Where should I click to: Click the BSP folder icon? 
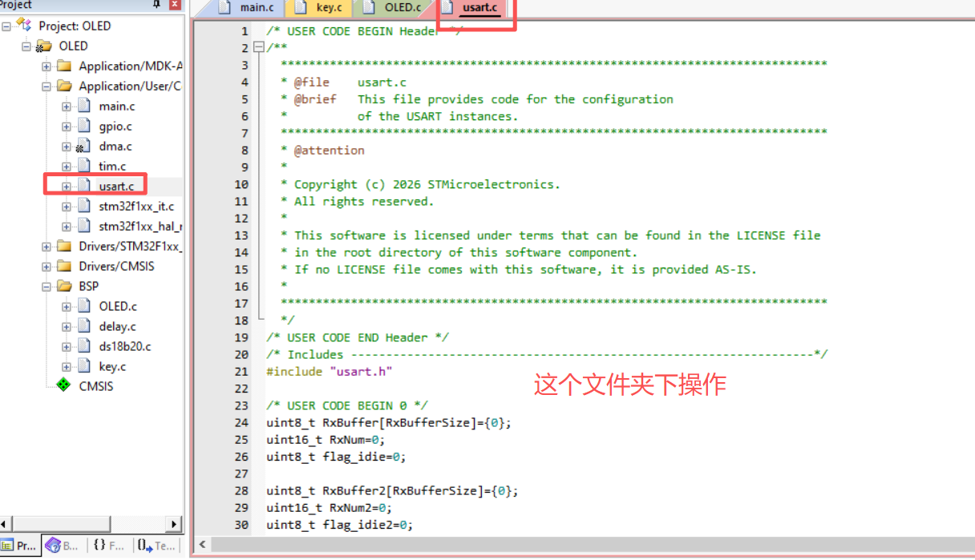coord(64,286)
